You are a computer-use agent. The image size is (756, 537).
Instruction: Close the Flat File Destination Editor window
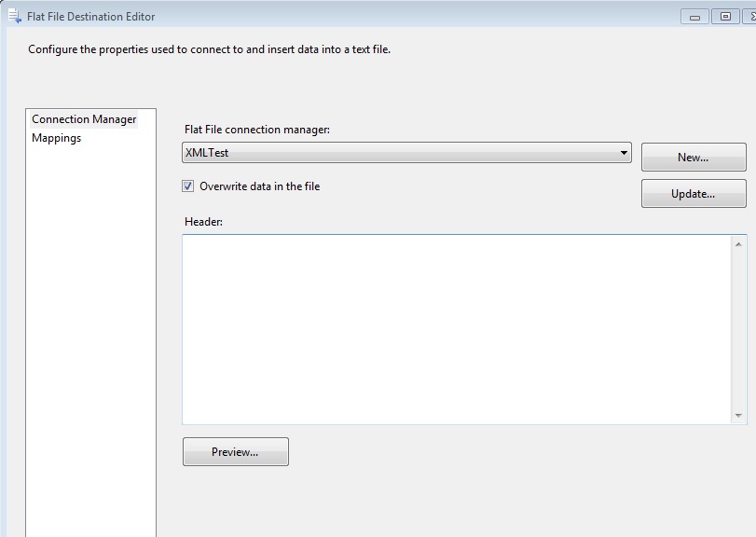tap(750, 16)
